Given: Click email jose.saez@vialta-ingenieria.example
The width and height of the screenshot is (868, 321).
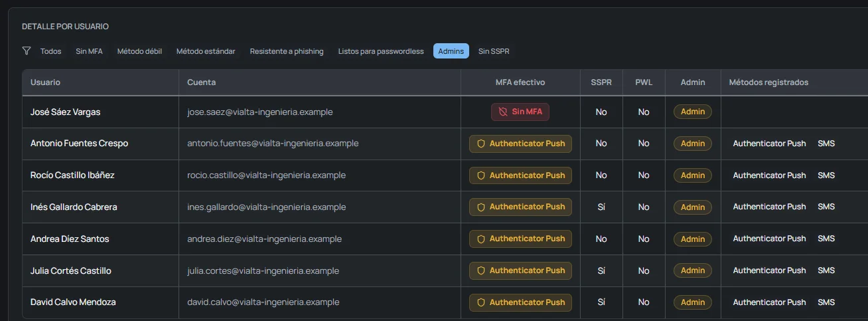Looking at the screenshot, I should pyautogui.click(x=260, y=112).
